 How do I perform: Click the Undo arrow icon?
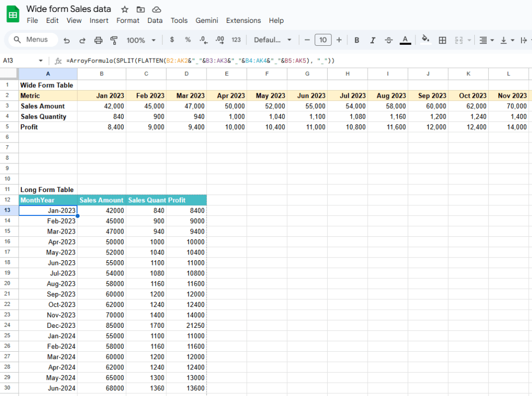point(67,40)
